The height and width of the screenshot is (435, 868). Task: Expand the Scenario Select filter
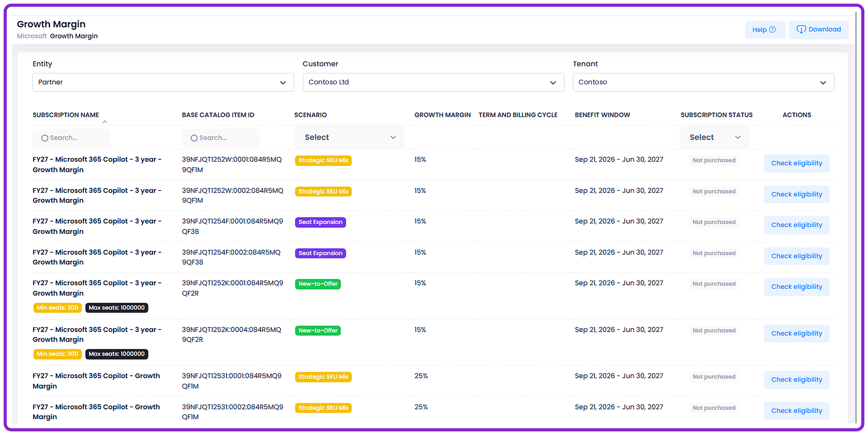tap(349, 137)
